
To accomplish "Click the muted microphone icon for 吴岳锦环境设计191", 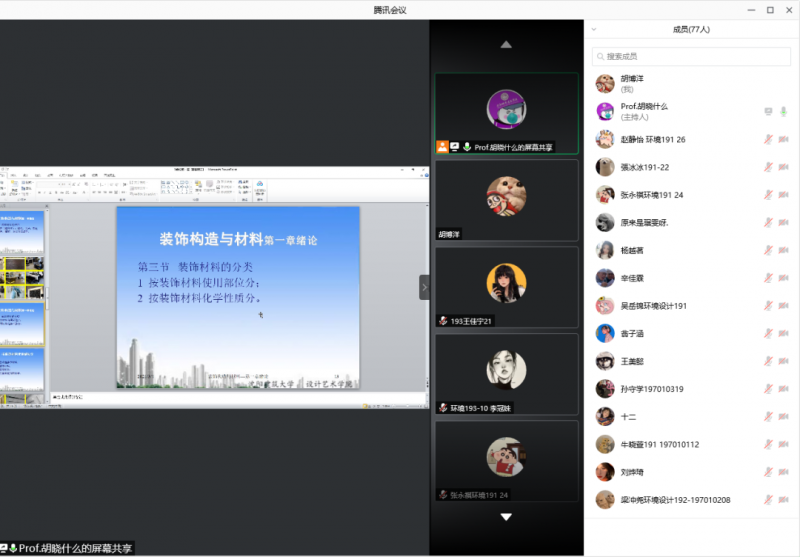I will [x=768, y=305].
